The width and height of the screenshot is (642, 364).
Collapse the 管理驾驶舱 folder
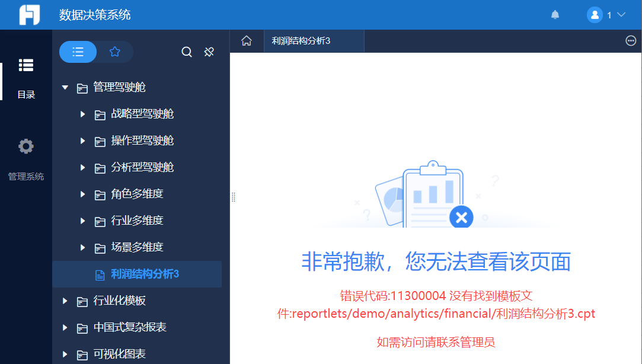click(65, 87)
